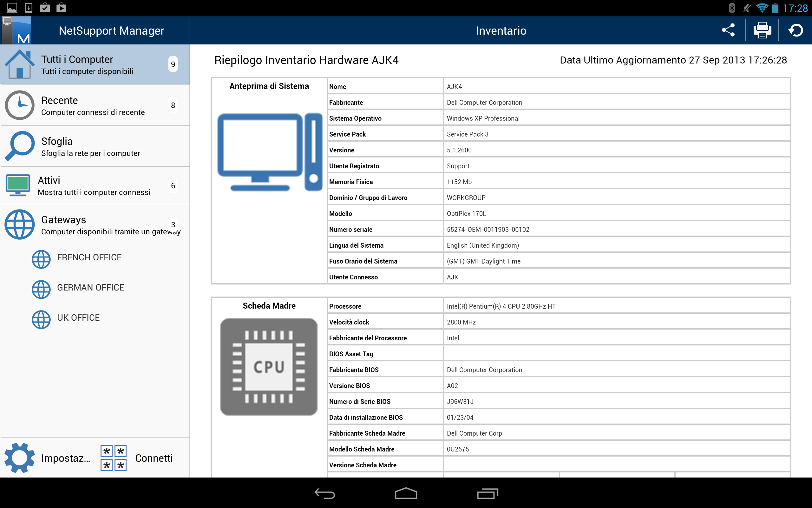Screen dimensions: 812x508
Task: Tap the (GMT) GMT Daylight Time value
Action: coord(483,261)
